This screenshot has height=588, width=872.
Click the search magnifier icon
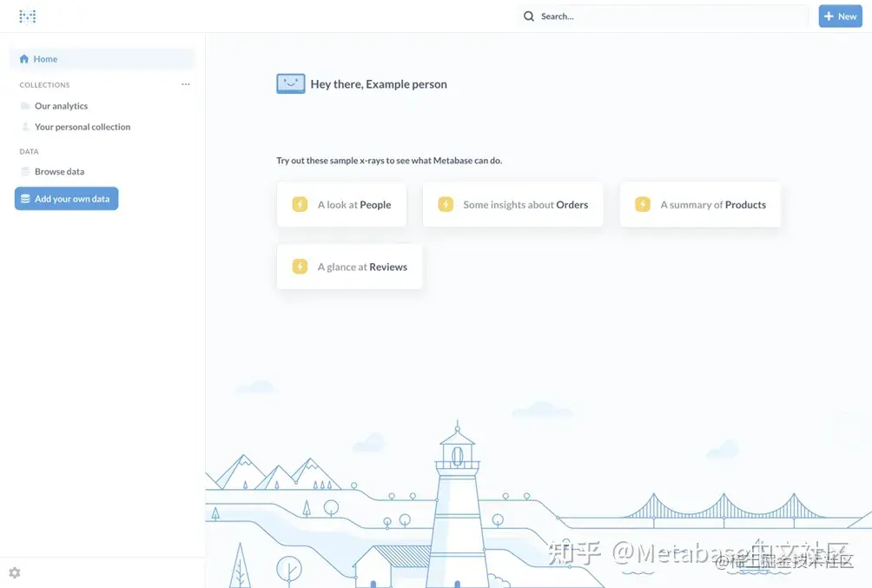click(528, 17)
